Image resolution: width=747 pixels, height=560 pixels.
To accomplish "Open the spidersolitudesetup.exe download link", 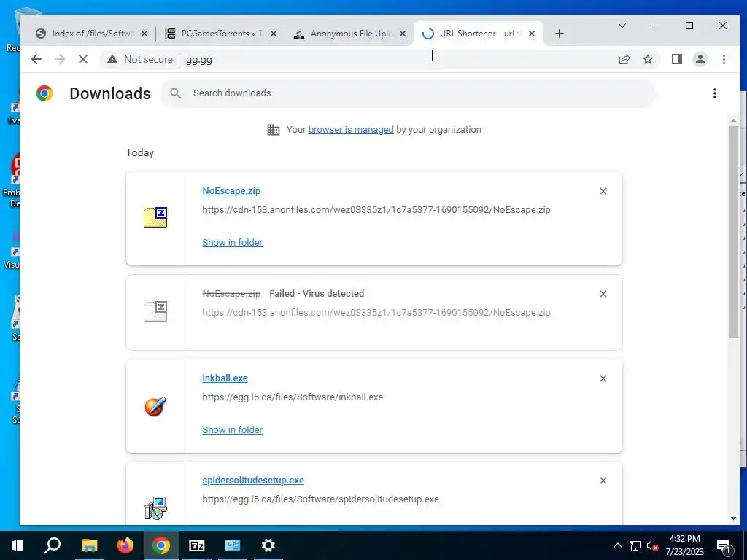I will point(253,480).
